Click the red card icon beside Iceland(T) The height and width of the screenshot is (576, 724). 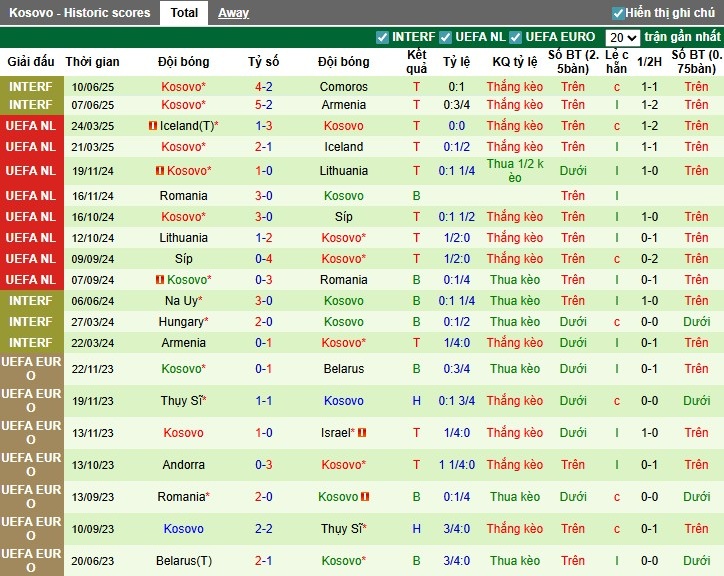pos(152,126)
